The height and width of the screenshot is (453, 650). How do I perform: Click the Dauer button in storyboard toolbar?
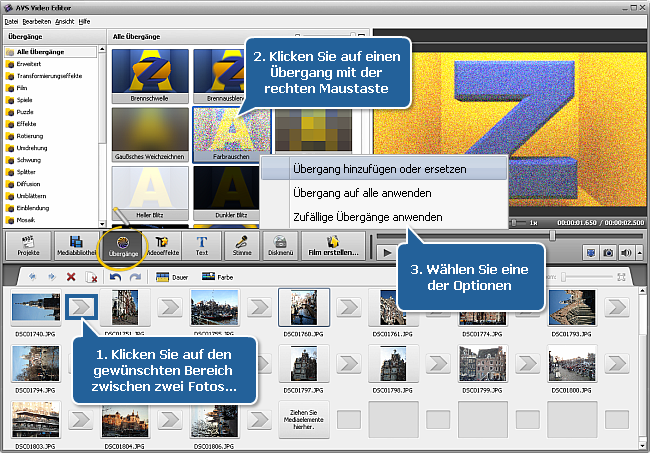coord(173,276)
